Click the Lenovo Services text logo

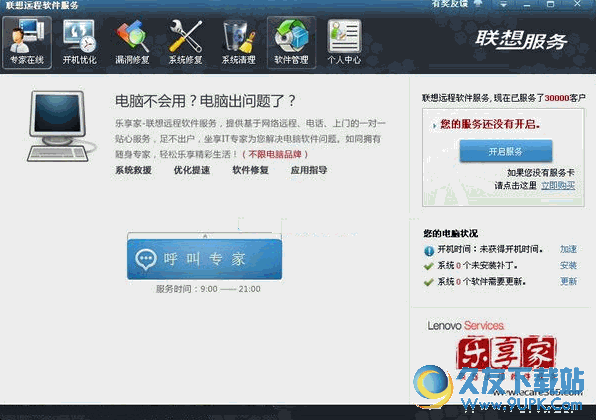466,326
